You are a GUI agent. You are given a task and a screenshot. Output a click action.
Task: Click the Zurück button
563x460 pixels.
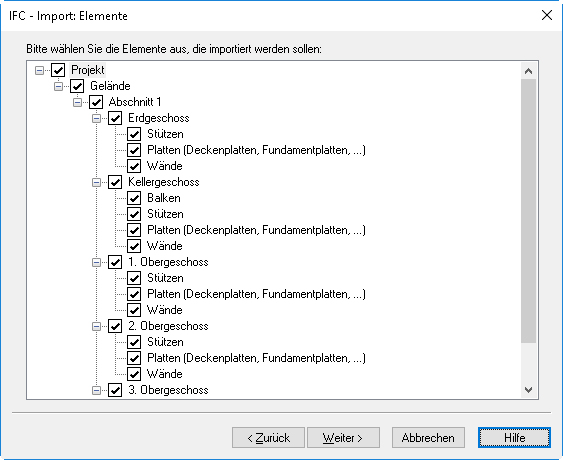click(269, 438)
